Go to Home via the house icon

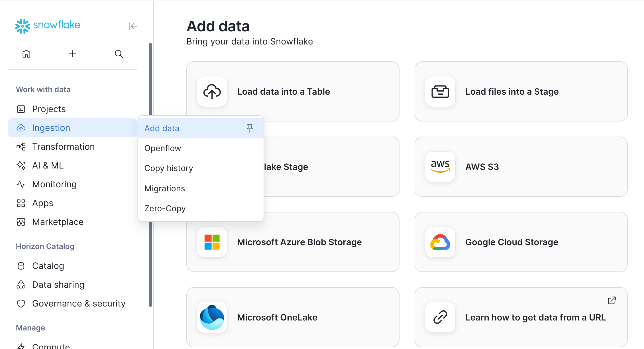[x=26, y=54]
